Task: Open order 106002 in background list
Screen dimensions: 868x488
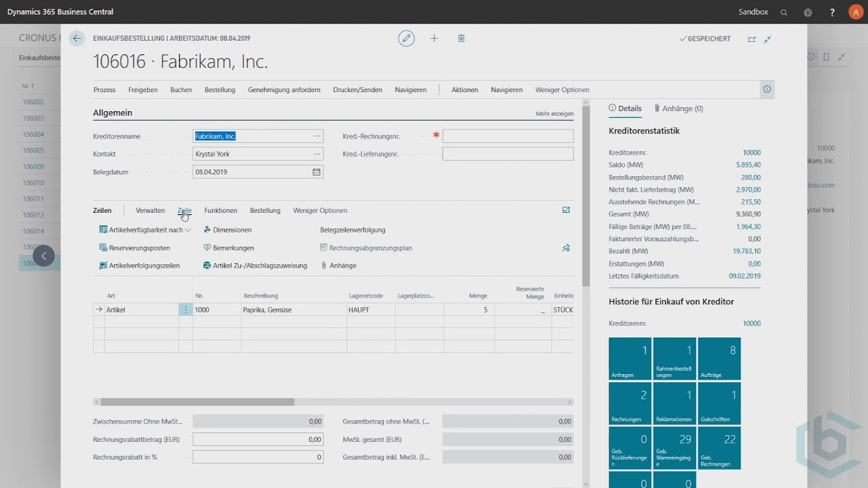Action: tap(33, 102)
